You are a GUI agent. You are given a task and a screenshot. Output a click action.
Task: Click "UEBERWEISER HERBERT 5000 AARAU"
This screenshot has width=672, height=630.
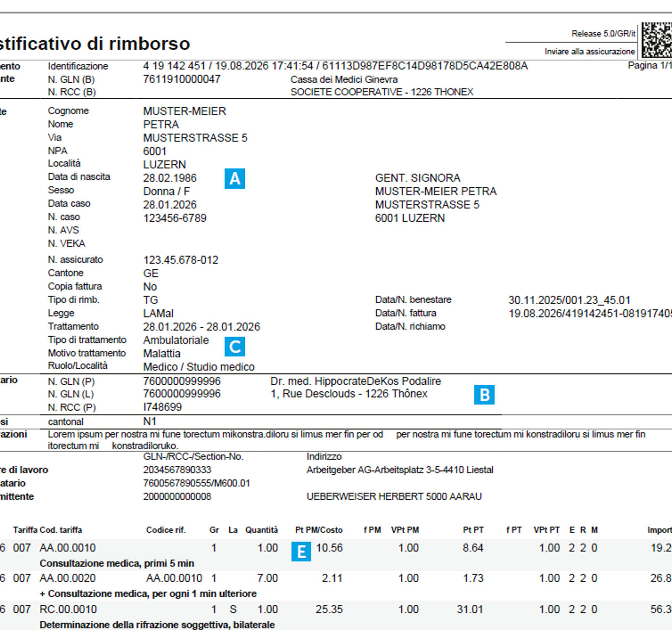394,497
